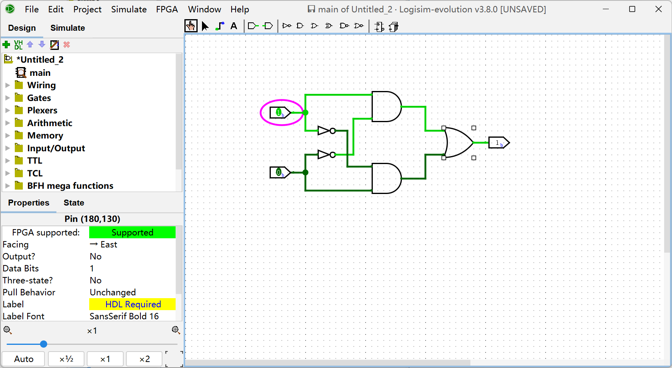Switch to the Design tab
The height and width of the screenshot is (368, 672).
(22, 28)
